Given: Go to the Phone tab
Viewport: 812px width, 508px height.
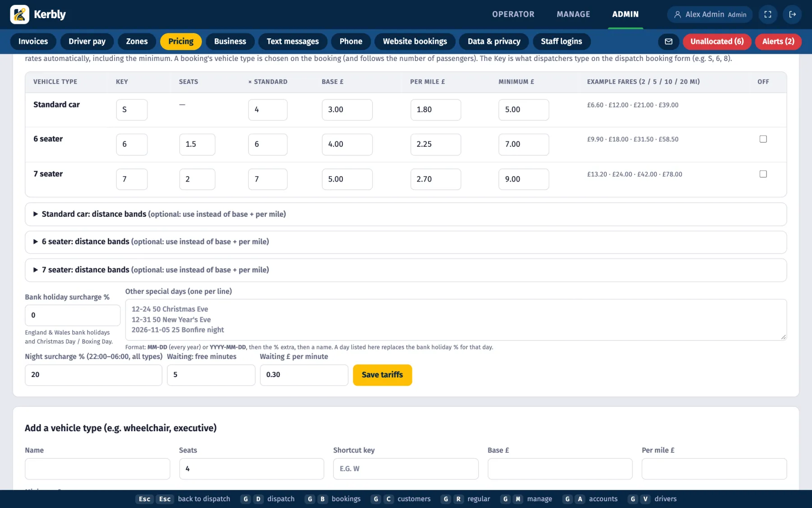Looking at the screenshot, I should [x=351, y=42].
